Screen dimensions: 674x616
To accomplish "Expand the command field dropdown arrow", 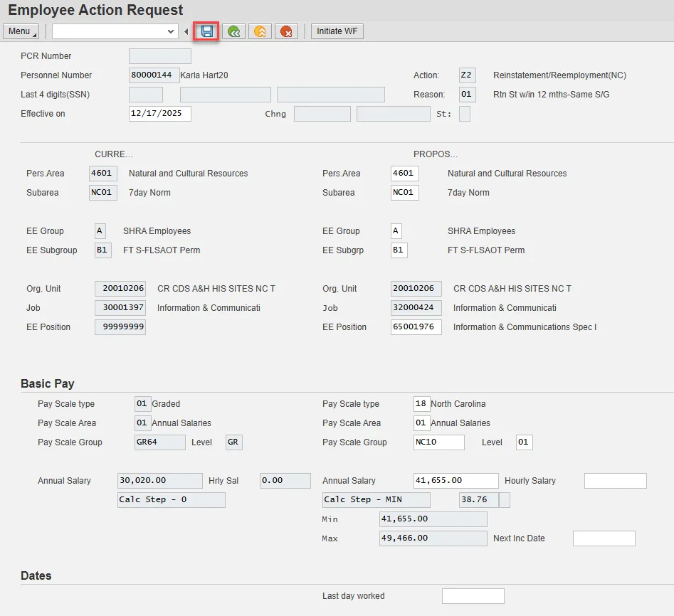I will click(171, 31).
